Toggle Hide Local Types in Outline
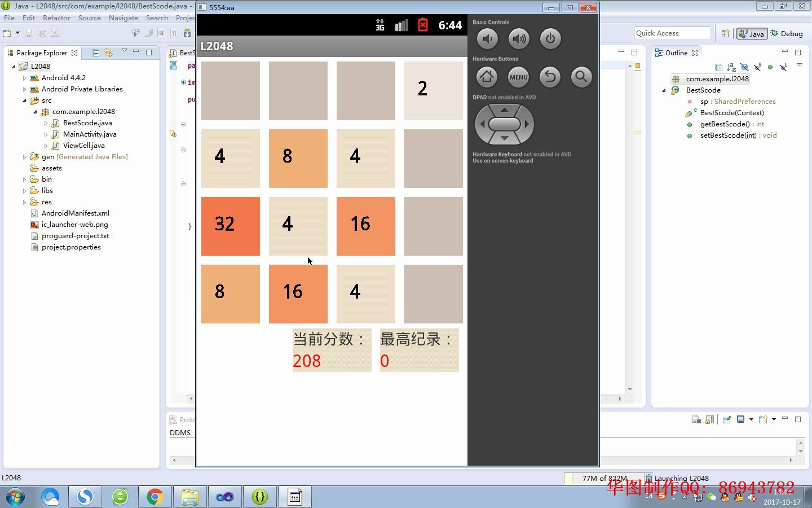Screen dimensions: 812x508 tap(783, 67)
